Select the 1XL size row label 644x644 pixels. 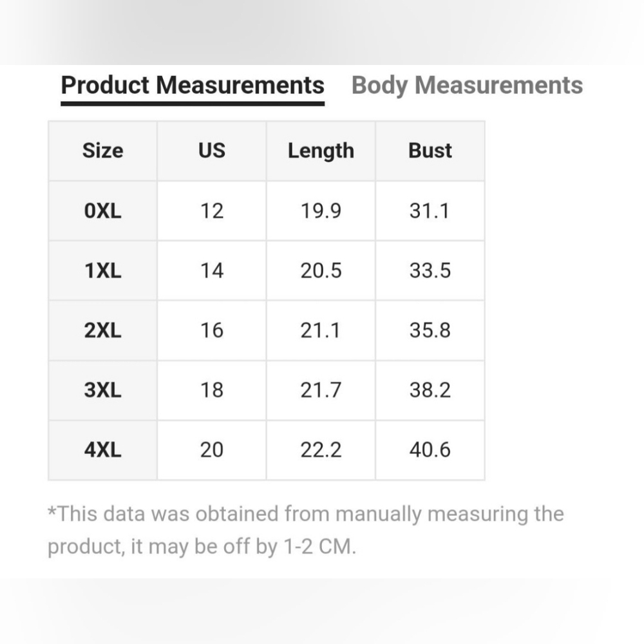click(x=102, y=270)
